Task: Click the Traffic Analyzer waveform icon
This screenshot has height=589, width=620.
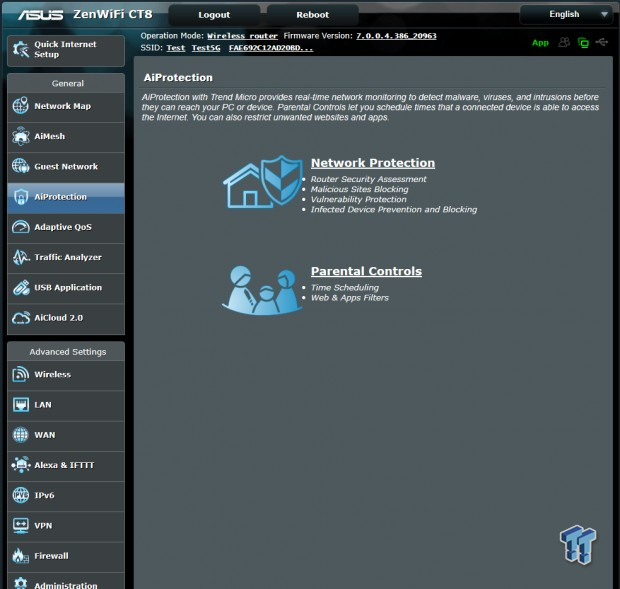Action: [x=21, y=257]
